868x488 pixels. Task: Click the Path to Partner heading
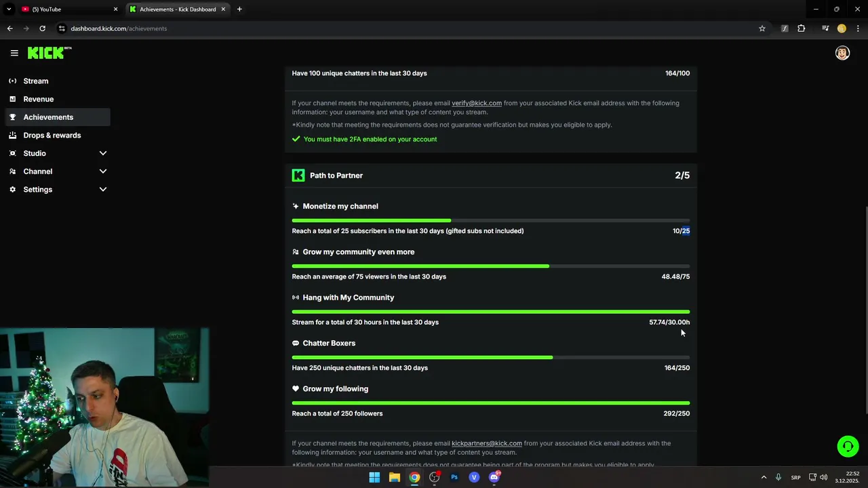point(336,176)
